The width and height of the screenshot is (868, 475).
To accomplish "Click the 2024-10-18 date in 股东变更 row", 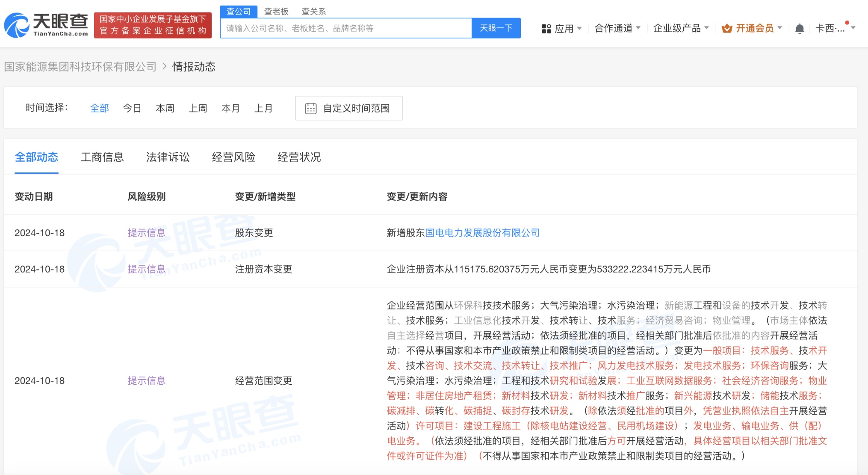I will [x=40, y=233].
